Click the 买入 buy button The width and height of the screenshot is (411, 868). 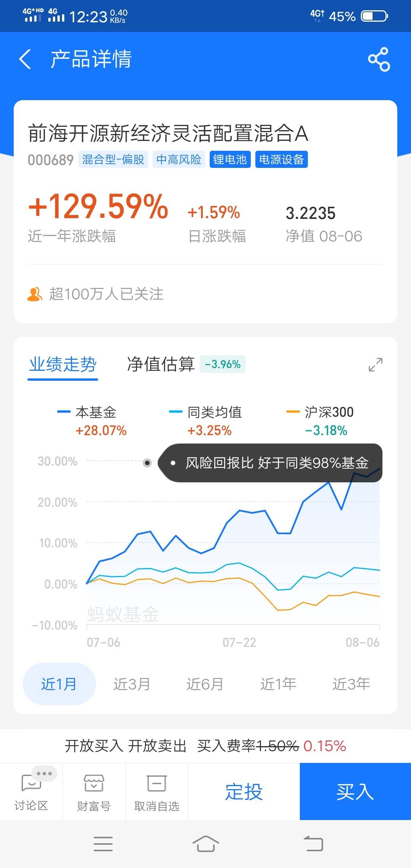(355, 791)
